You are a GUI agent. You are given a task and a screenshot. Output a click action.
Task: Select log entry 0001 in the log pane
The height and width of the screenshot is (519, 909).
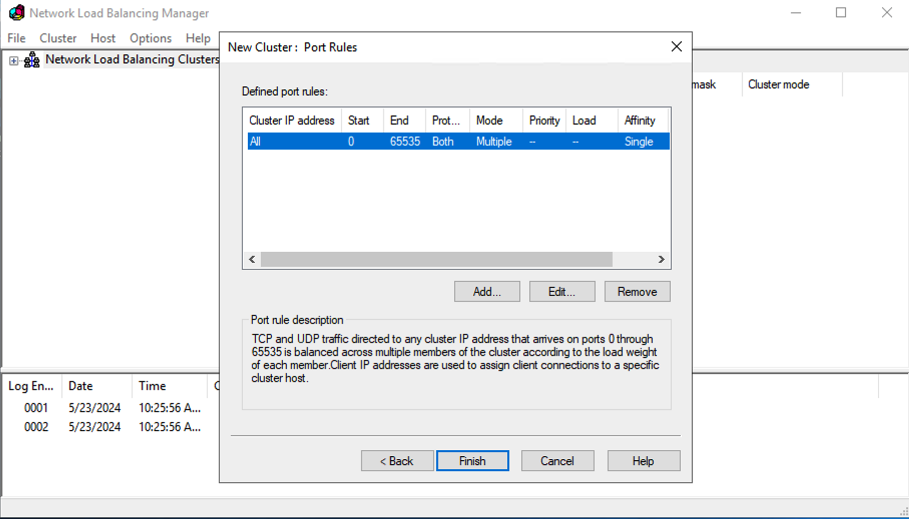[x=36, y=408]
